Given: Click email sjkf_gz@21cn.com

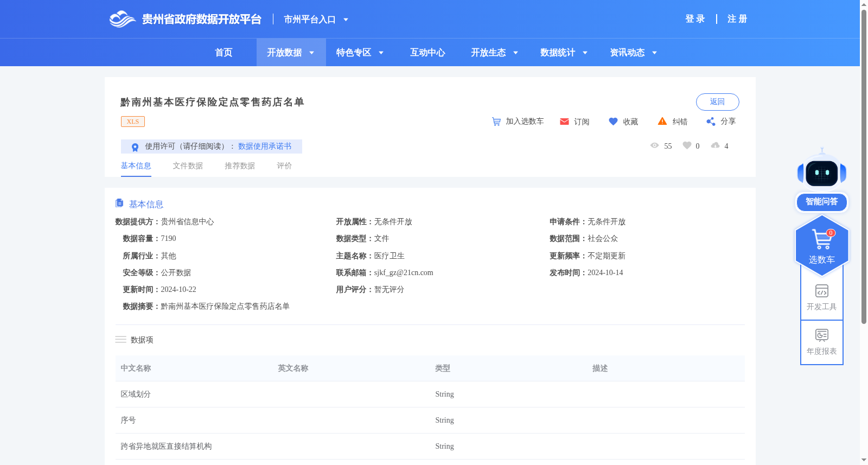Looking at the screenshot, I should coord(404,273).
